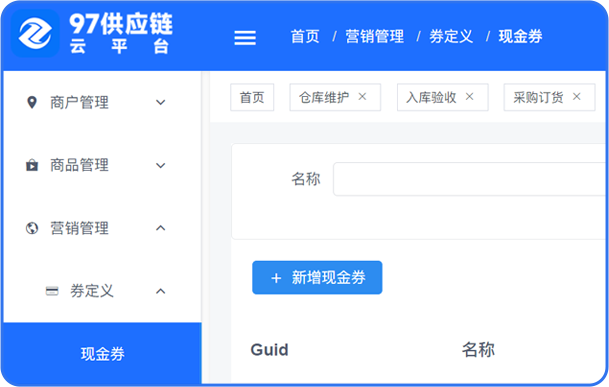Click the 券定义 card icon
609x387 pixels.
pos(52,291)
